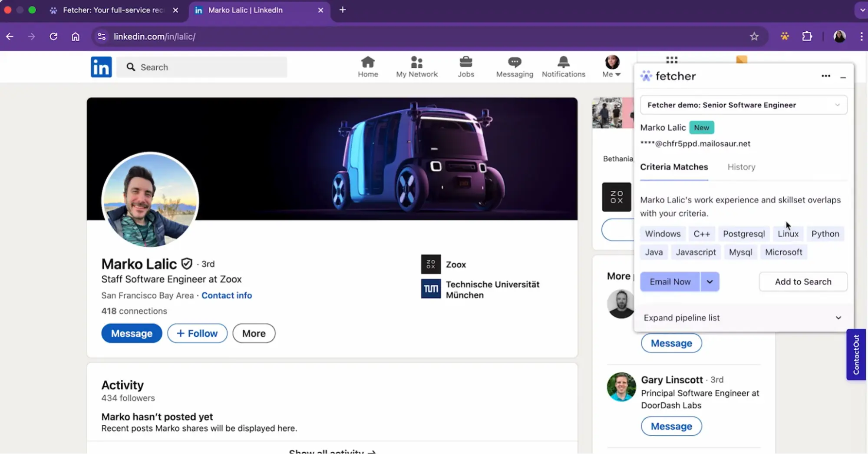Viewport: 868px width, 454px height.
Task: Click the LinkedIn logo icon
Action: coord(101,67)
